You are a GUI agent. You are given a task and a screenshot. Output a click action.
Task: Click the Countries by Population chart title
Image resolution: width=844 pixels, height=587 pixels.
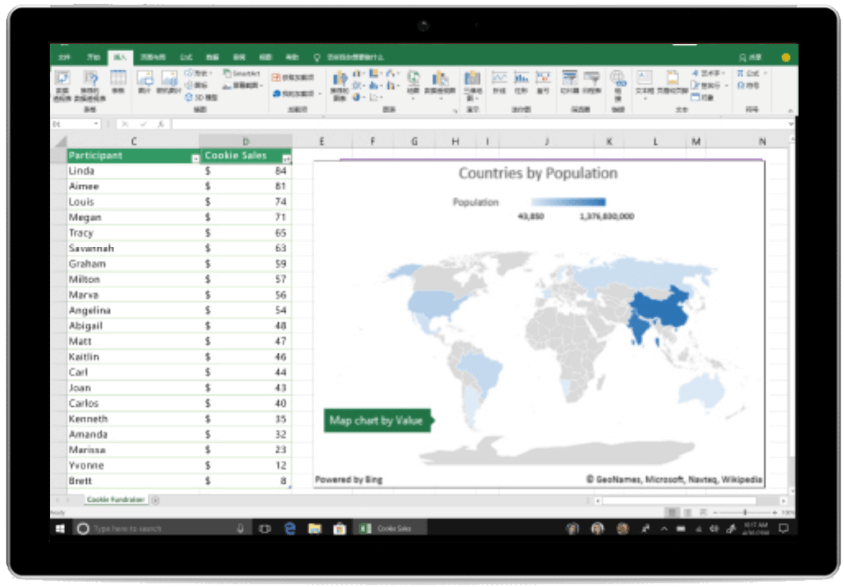tap(537, 173)
